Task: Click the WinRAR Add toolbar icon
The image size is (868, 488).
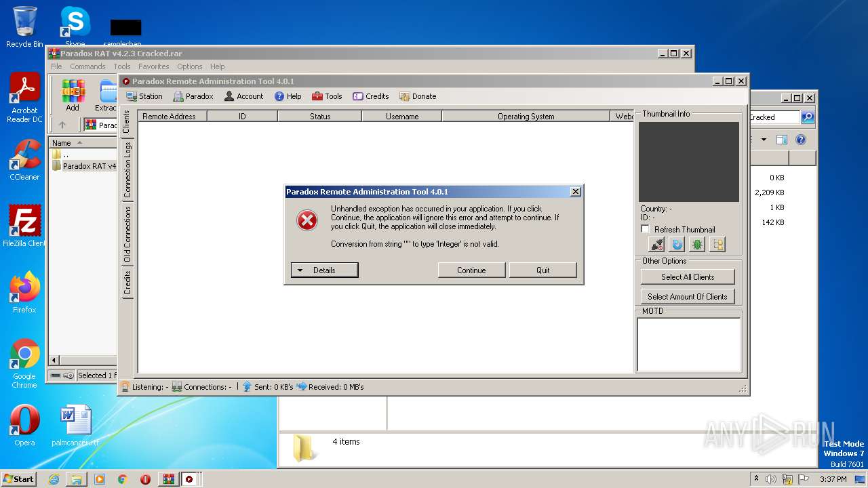Action: click(x=73, y=96)
